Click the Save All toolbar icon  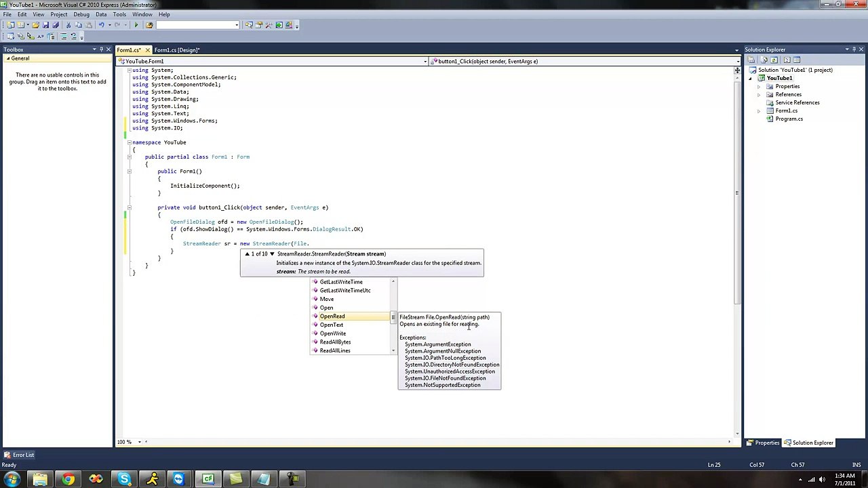point(56,25)
